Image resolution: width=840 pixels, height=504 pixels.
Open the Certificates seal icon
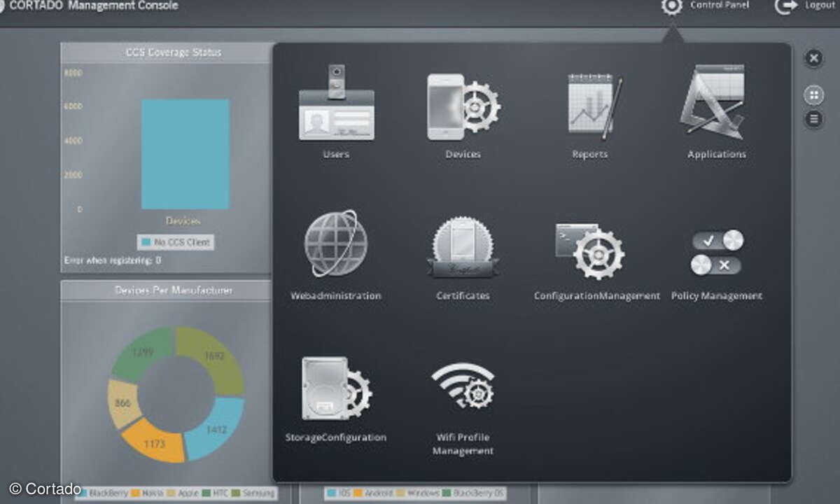(x=463, y=248)
